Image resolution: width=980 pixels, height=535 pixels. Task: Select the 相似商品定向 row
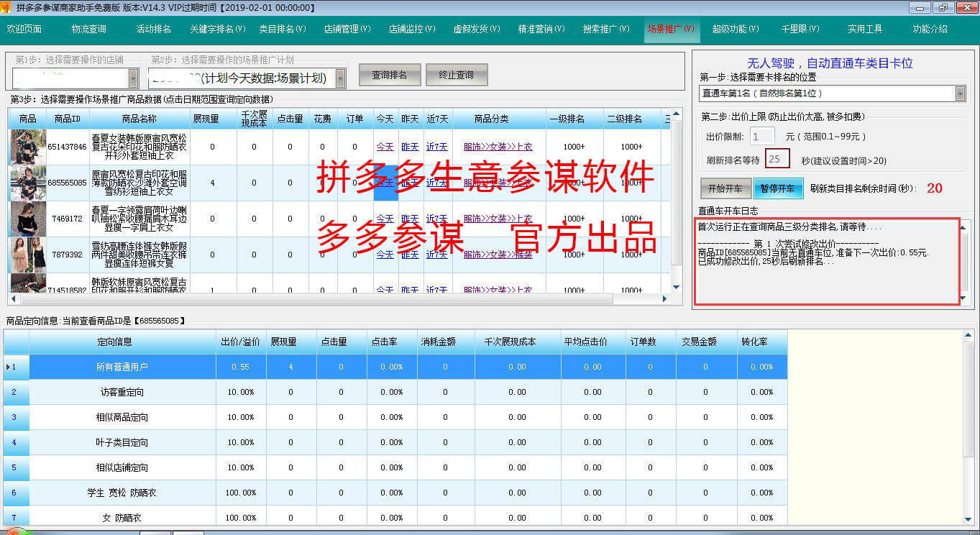click(x=395, y=417)
